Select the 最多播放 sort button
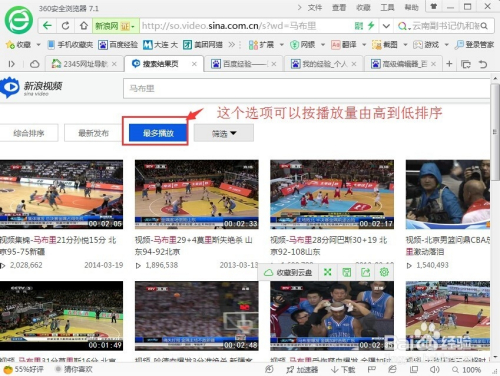The width and height of the screenshot is (500, 376). [x=158, y=133]
